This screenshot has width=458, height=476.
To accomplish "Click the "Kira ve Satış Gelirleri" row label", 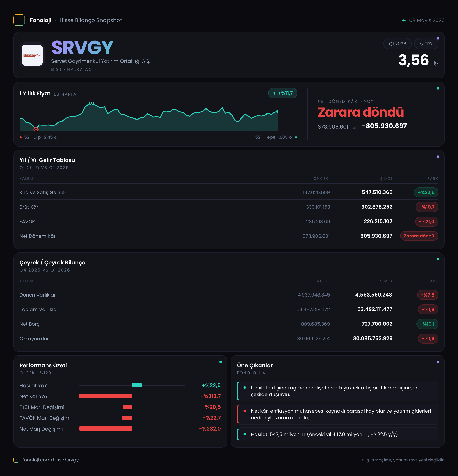I will [x=44, y=192].
